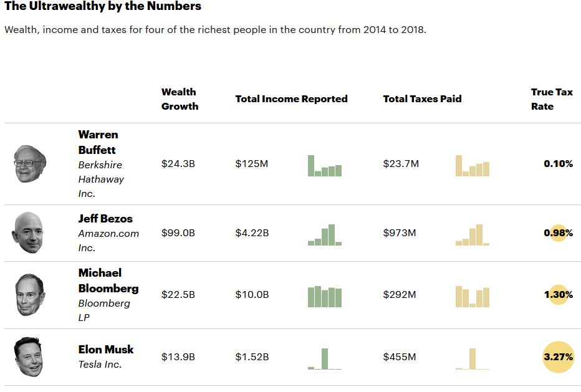The height and width of the screenshot is (392, 581).
Task: Click the True Tax Rate header
Action: click(x=551, y=99)
